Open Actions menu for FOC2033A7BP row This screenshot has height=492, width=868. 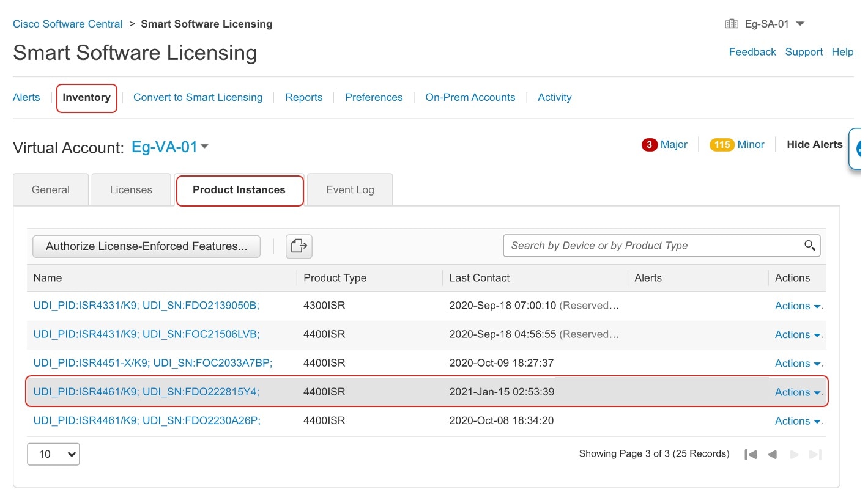coord(798,364)
